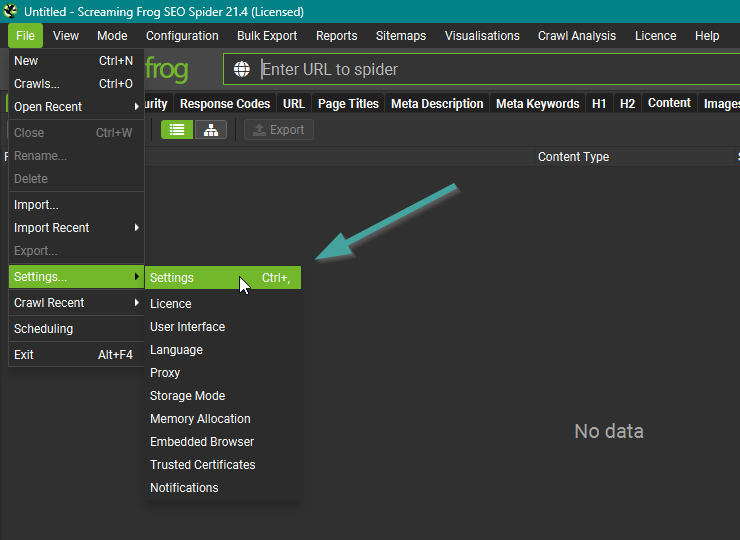The width and height of the screenshot is (740, 540).
Task: Open the Configuration menu
Action: tap(182, 36)
